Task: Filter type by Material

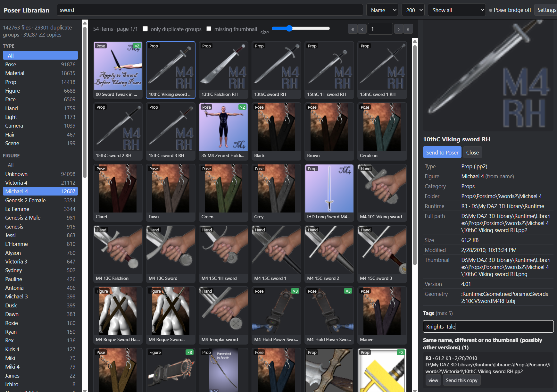Action: click(x=40, y=73)
